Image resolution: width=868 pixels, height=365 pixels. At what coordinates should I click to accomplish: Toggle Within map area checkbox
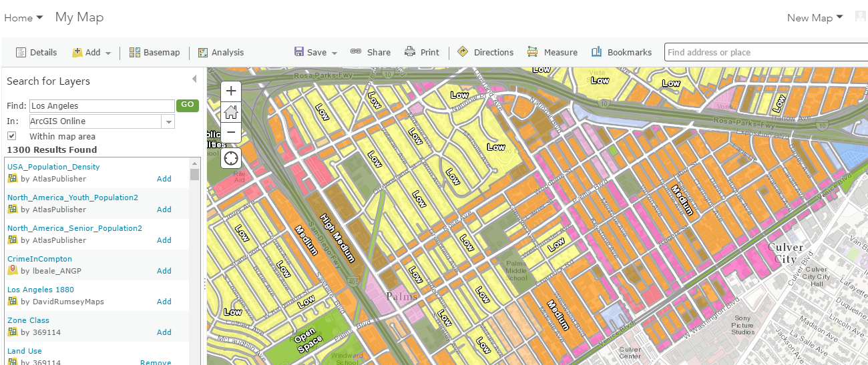[x=11, y=136]
